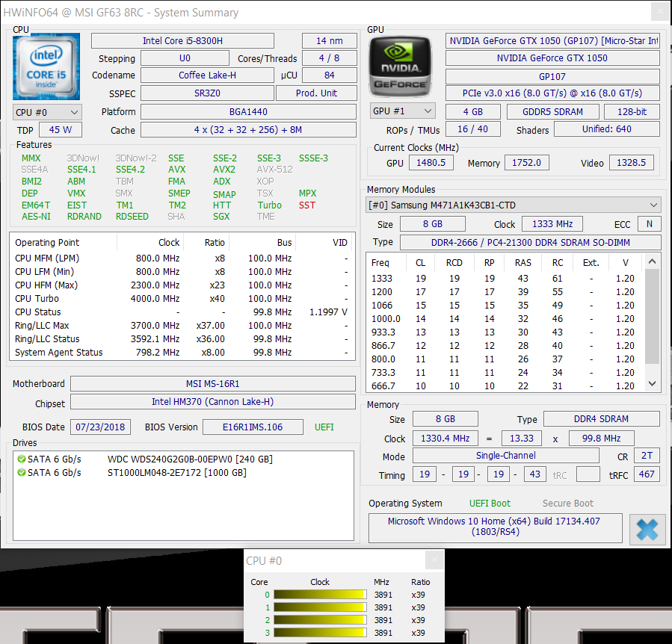
Task: Click the GDDR5 SDRAM memory type field
Action: [553, 112]
